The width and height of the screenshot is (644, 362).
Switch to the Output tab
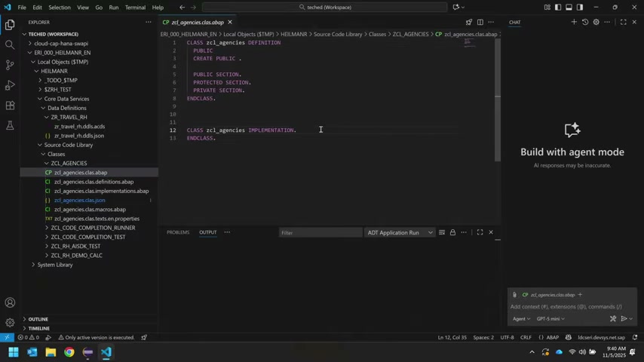pyautogui.click(x=208, y=232)
